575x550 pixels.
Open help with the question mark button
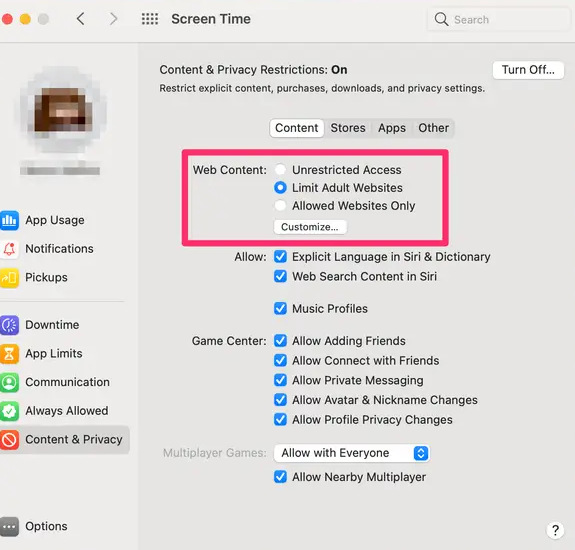tap(555, 530)
